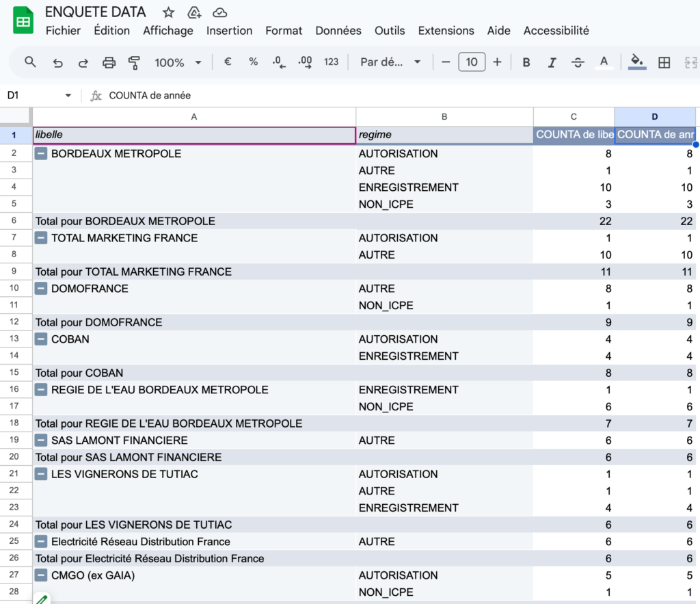Click the redo arrow icon

click(83, 62)
